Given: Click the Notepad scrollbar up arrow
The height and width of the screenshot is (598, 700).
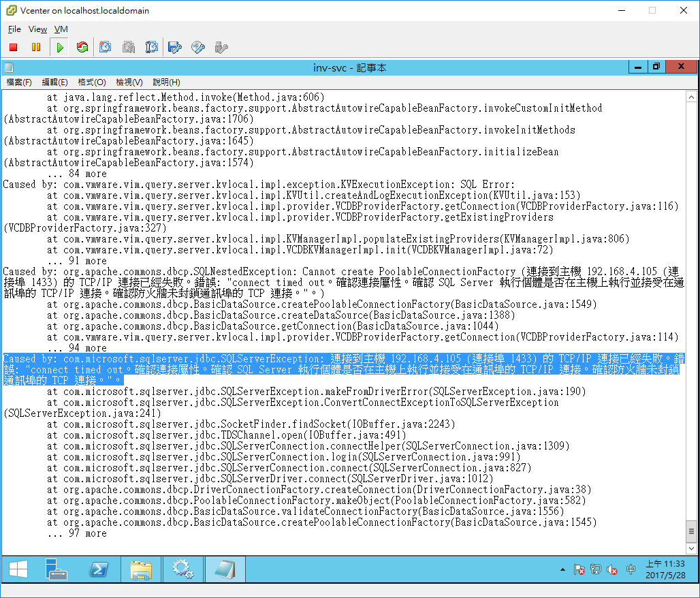Looking at the screenshot, I should click(x=691, y=97).
